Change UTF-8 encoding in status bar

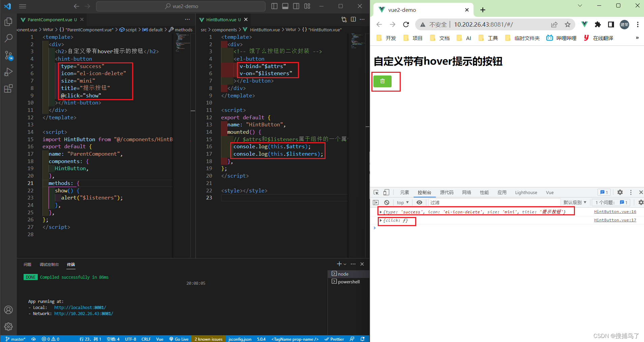130,339
